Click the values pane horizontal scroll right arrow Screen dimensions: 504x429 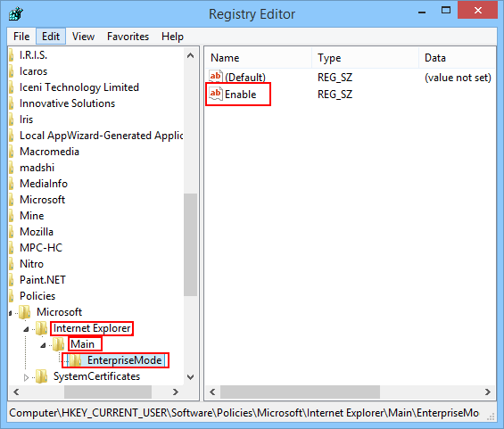pyautogui.click(x=488, y=392)
